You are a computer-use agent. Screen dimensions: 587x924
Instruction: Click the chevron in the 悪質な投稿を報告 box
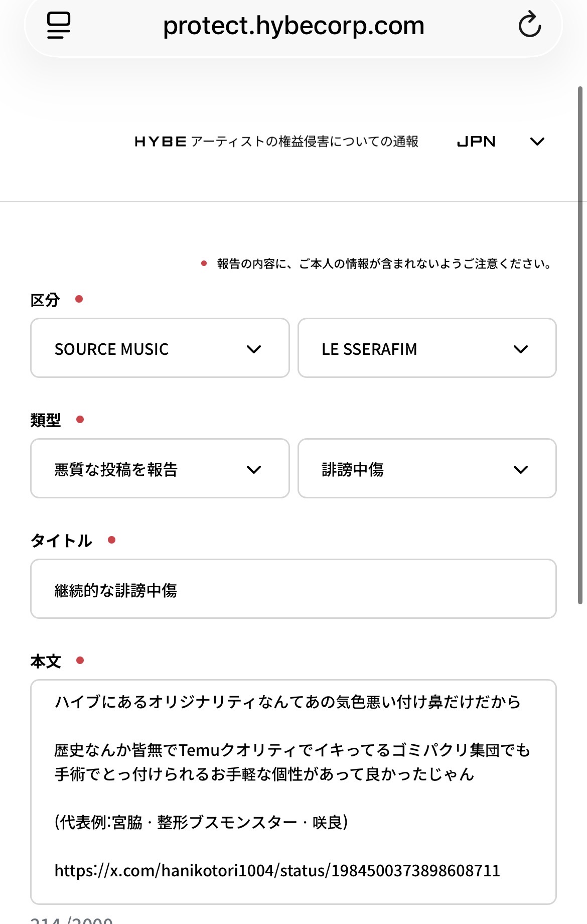tap(254, 470)
